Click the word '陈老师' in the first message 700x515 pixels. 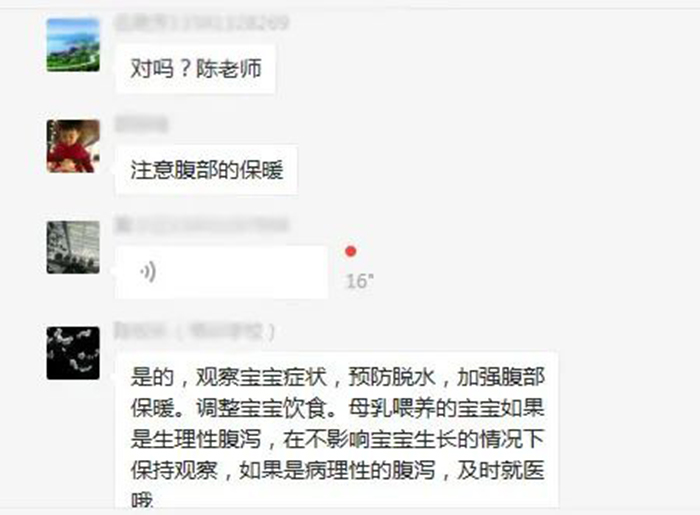(229, 69)
